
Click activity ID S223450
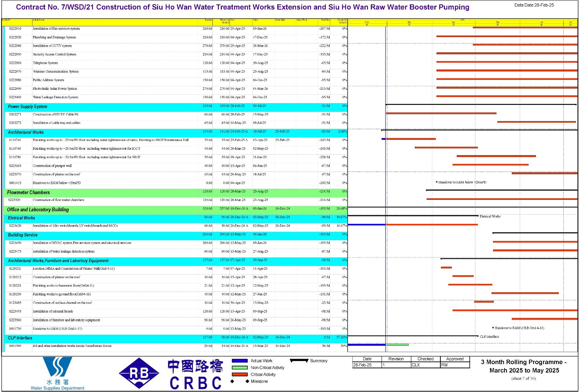(x=15, y=243)
